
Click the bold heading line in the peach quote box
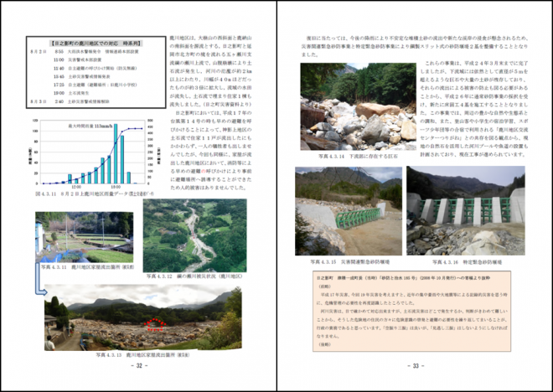[403, 278]
